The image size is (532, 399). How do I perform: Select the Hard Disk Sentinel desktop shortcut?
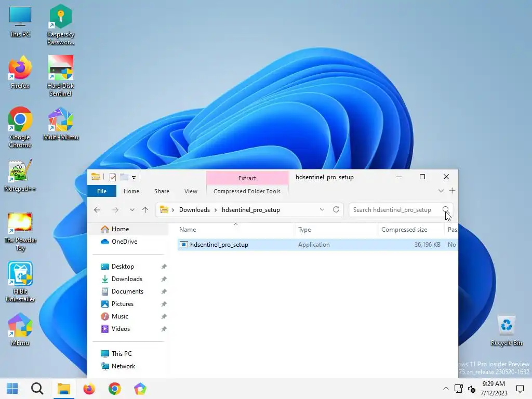click(60, 76)
